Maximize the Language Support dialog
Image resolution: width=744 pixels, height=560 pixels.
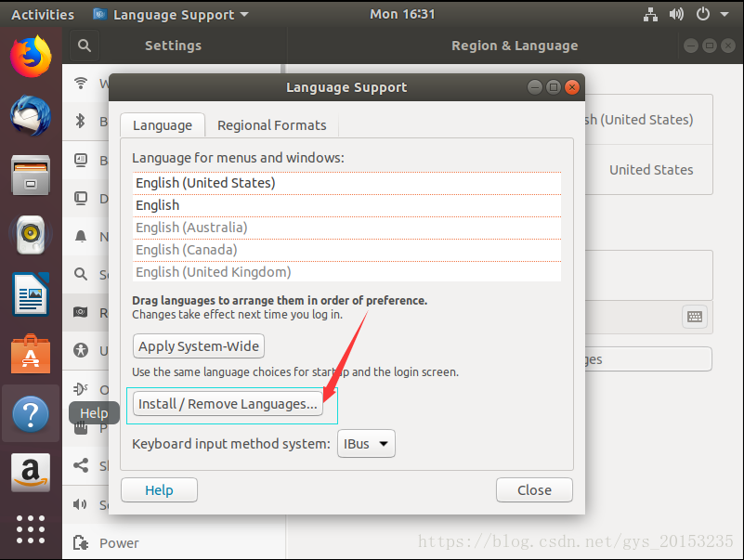(x=554, y=87)
